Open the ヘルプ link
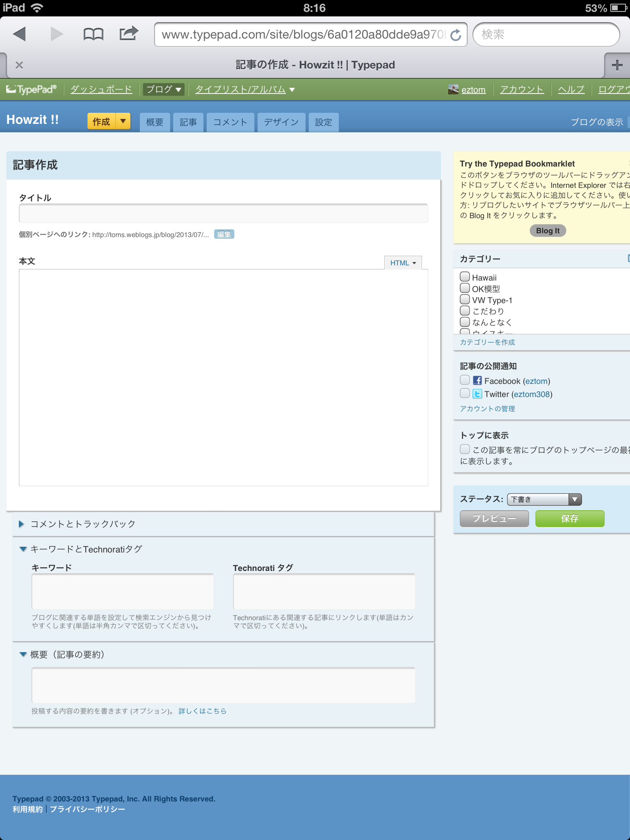630x840 pixels. click(571, 89)
